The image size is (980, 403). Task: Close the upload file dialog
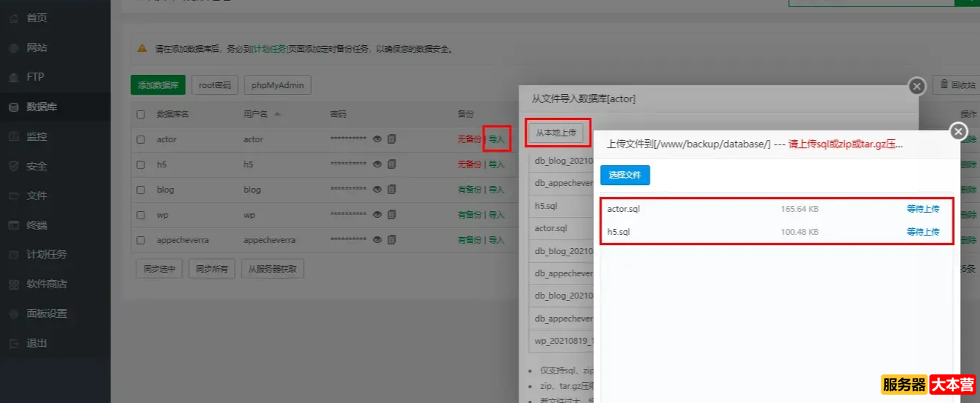tap(959, 132)
